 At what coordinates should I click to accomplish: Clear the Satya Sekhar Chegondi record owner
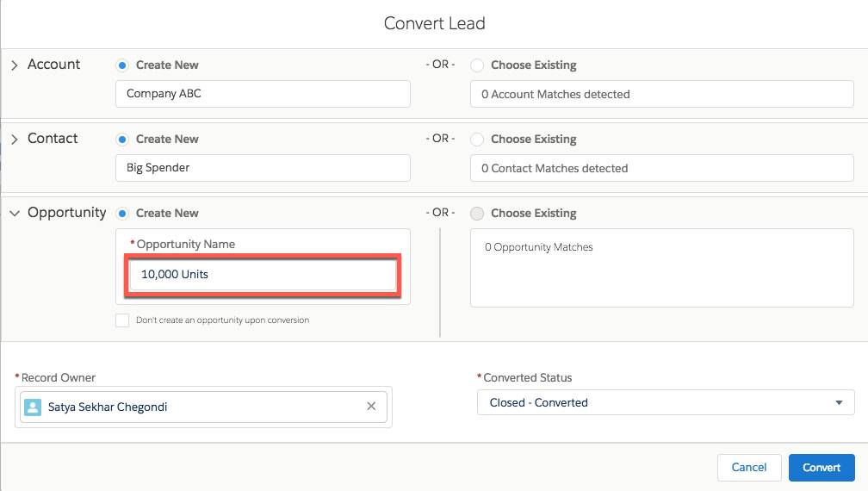tap(371, 407)
